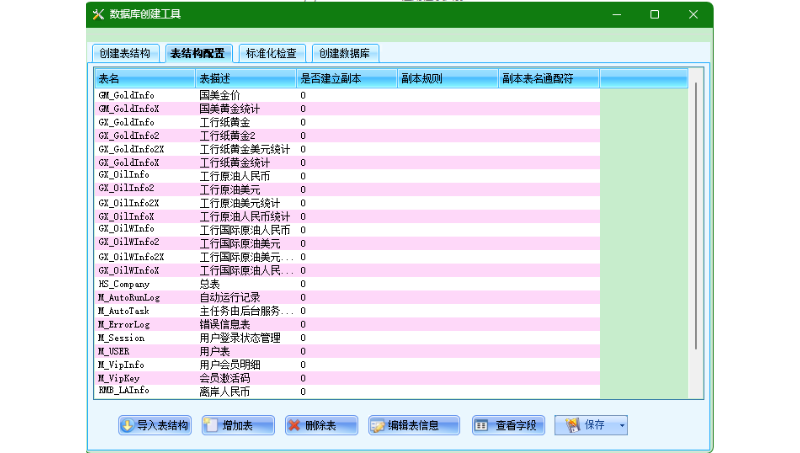This screenshot has height=453, width=800.
Task: Select the GX_OilInfo2 row
Action: (347, 190)
